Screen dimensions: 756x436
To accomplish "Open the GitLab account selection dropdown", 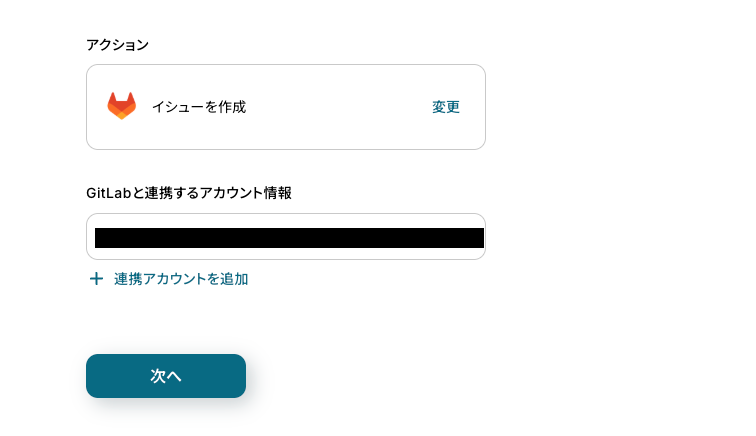I will (286, 237).
